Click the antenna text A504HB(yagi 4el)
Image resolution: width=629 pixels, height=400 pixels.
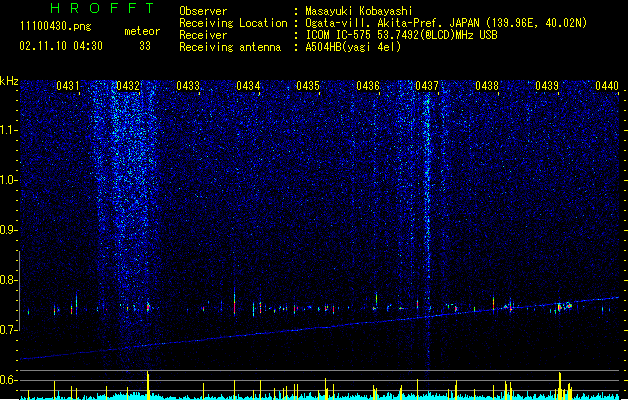(353, 47)
